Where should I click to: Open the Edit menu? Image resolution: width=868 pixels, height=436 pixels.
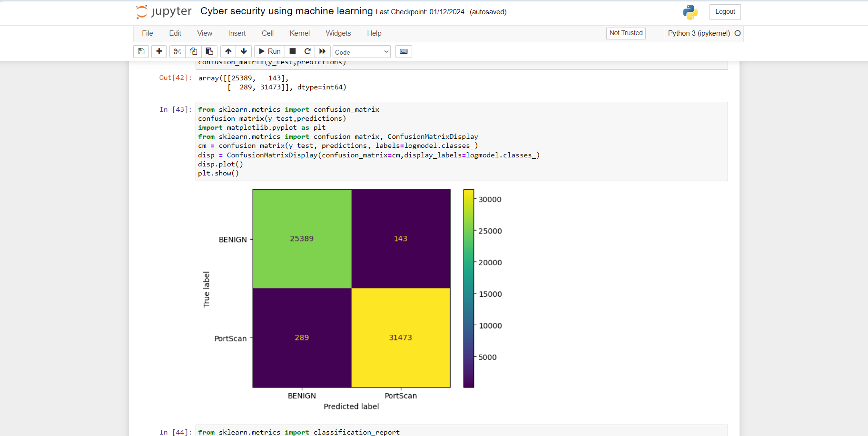point(175,33)
